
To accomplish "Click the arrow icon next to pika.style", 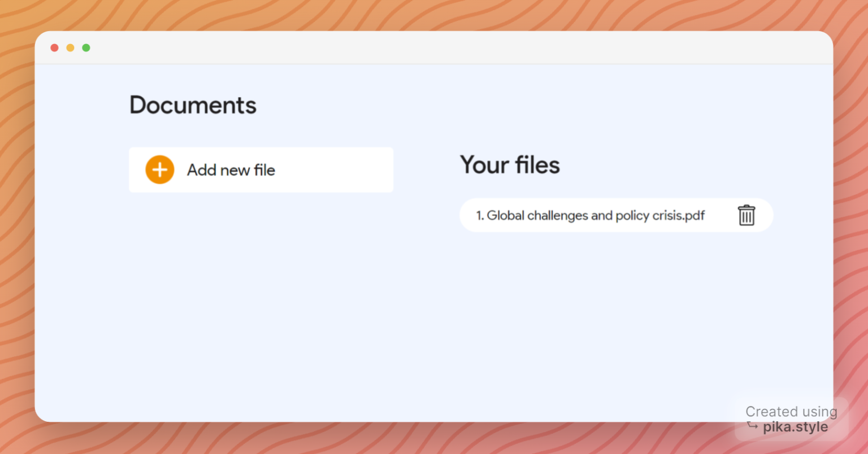I will pos(752,427).
